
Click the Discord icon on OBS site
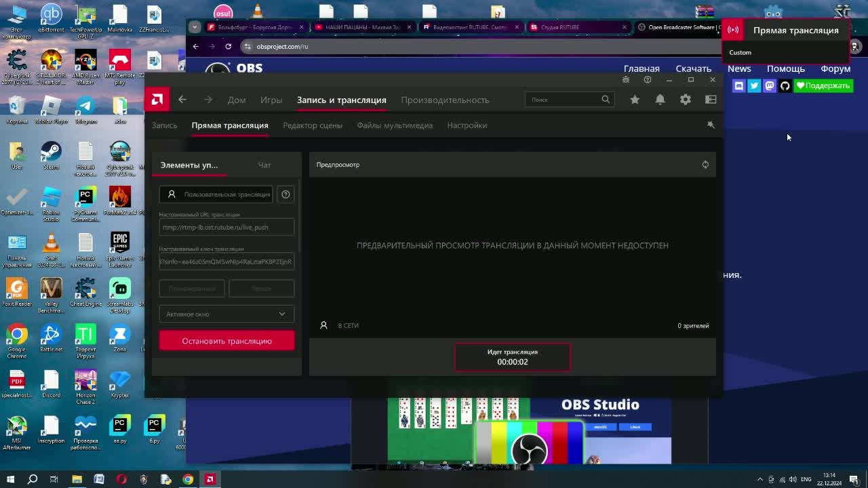(738, 85)
